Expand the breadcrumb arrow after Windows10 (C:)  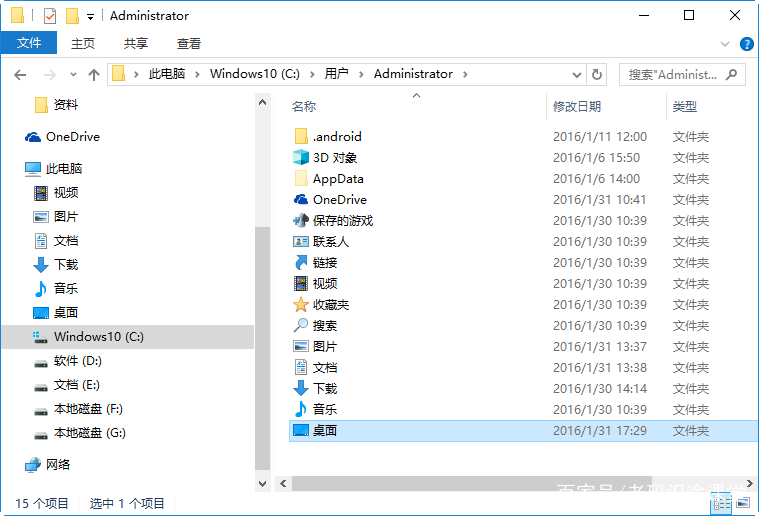pos(312,74)
